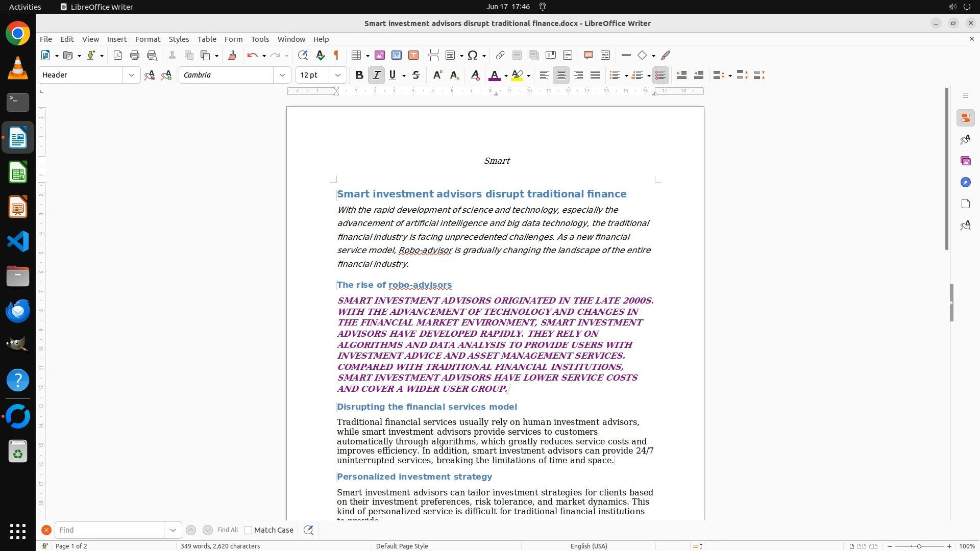The width and height of the screenshot is (980, 551).
Task: Enable the Match Case checkbox
Action: [x=248, y=530]
